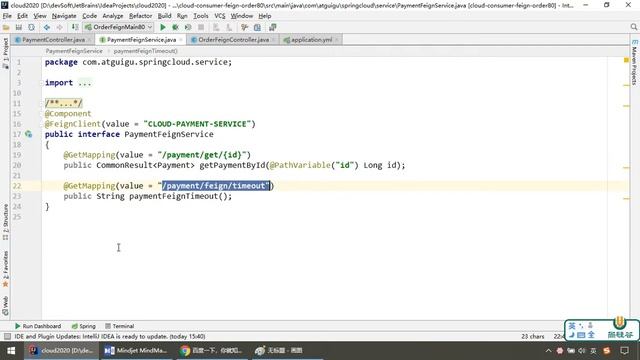Viewport: 640px width, 360px height.
Task: Close the PaymentController.java tab
Action: (x=89, y=40)
